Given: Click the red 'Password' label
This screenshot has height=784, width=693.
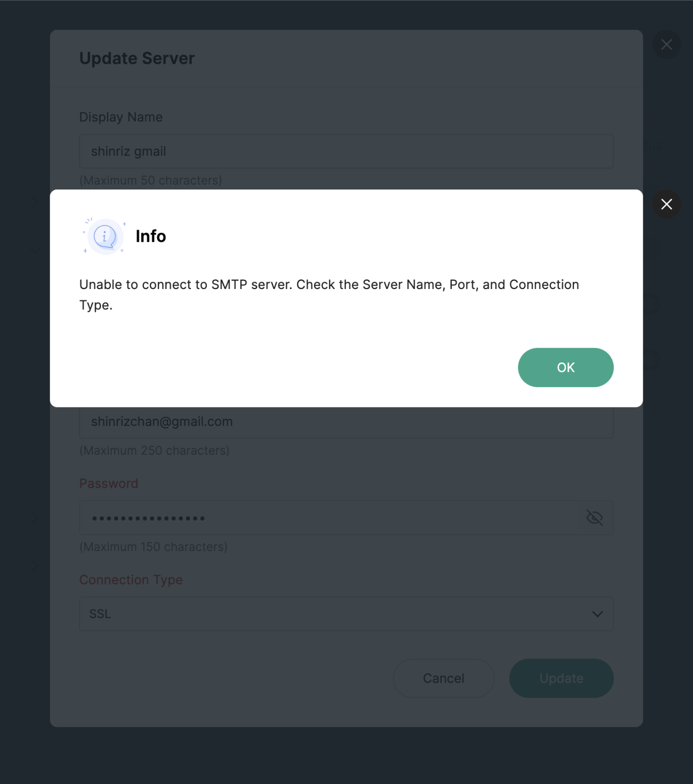Looking at the screenshot, I should [109, 483].
